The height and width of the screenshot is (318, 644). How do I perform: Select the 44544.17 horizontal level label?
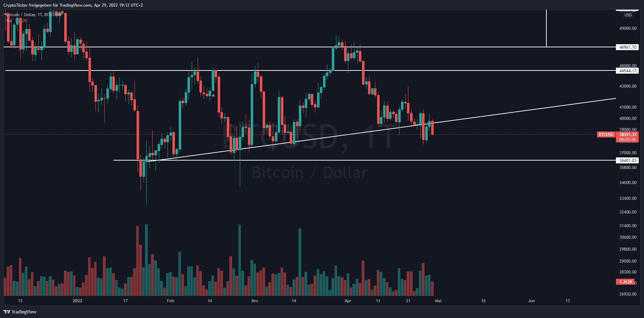(628, 71)
